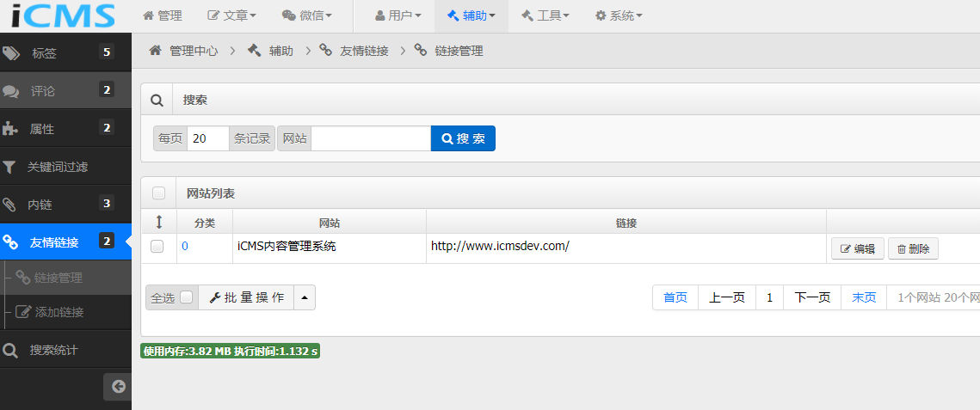980x410 pixels.
Task: Expand the caret next to 批量操作
Action: point(305,297)
